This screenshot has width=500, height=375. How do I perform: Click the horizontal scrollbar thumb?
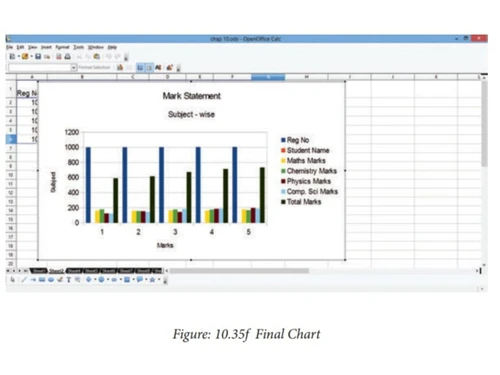(x=239, y=271)
